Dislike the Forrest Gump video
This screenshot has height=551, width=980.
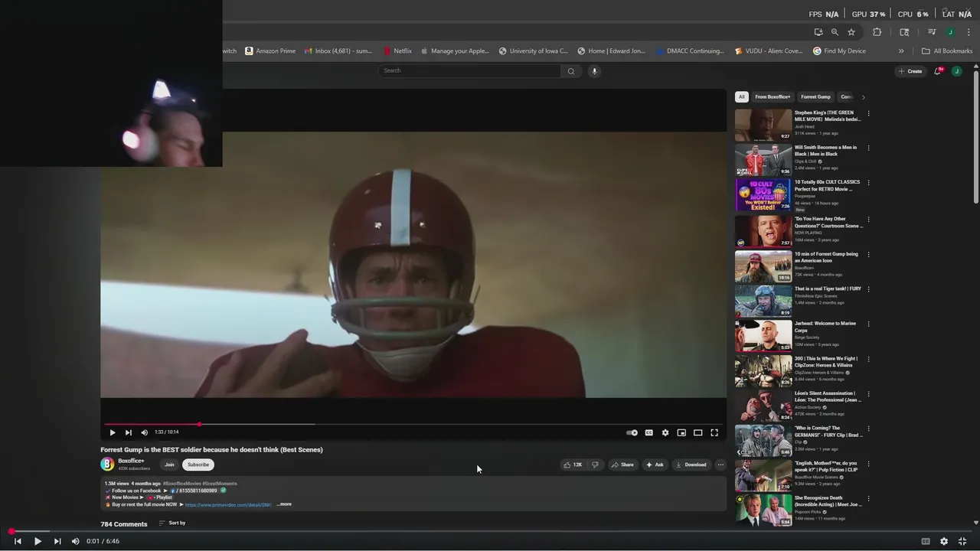[x=595, y=465]
